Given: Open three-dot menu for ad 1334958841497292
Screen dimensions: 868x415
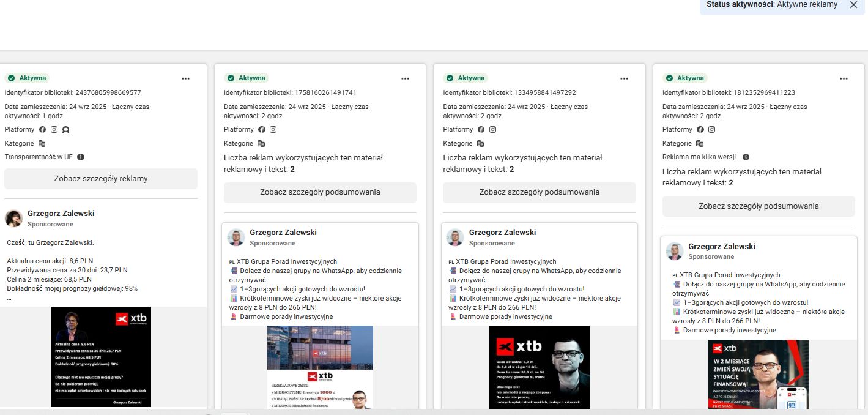Looking at the screenshot, I should 624,78.
